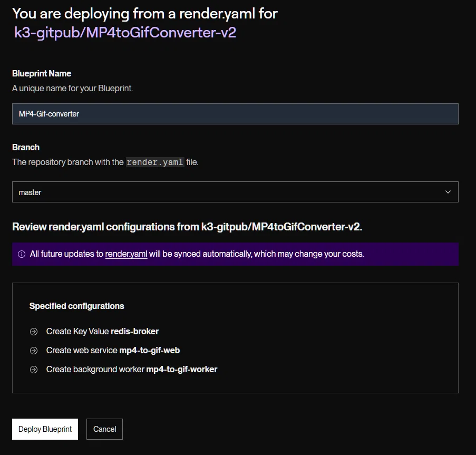This screenshot has width=476, height=455.
Task: Click the Review render.yaml configurations heading
Action: click(x=187, y=227)
